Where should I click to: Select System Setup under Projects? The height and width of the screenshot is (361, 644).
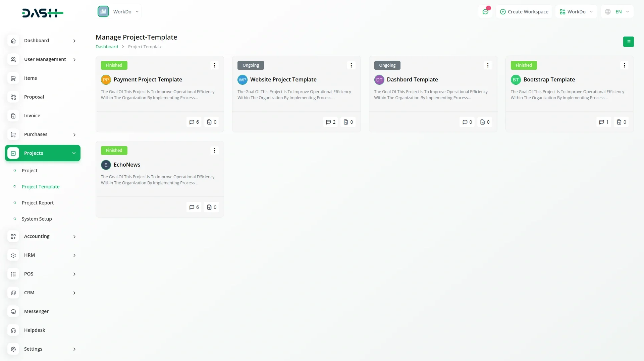coord(37,219)
